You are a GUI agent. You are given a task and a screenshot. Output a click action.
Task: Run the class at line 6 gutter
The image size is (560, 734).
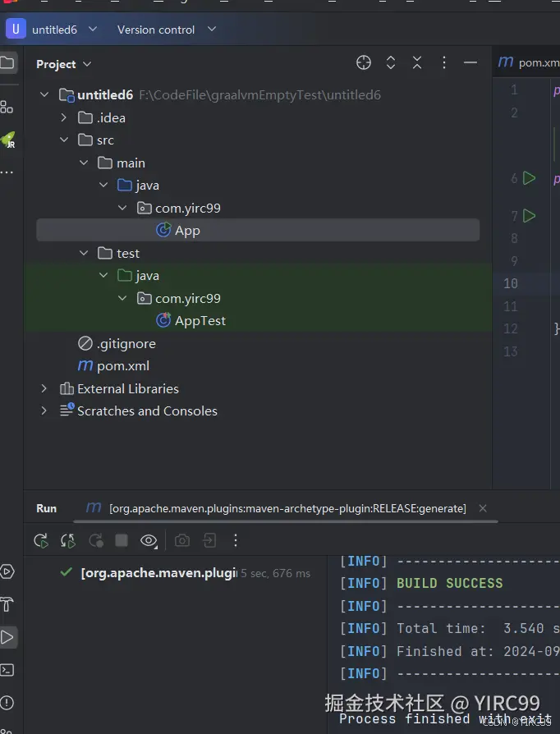coord(529,178)
